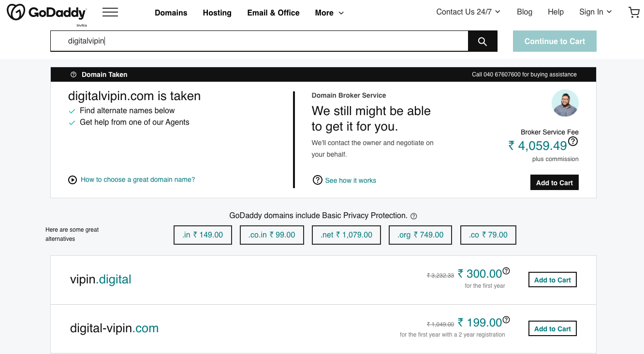This screenshot has height=354, width=644.
Task: Open the Email & Office menu
Action: pos(273,13)
